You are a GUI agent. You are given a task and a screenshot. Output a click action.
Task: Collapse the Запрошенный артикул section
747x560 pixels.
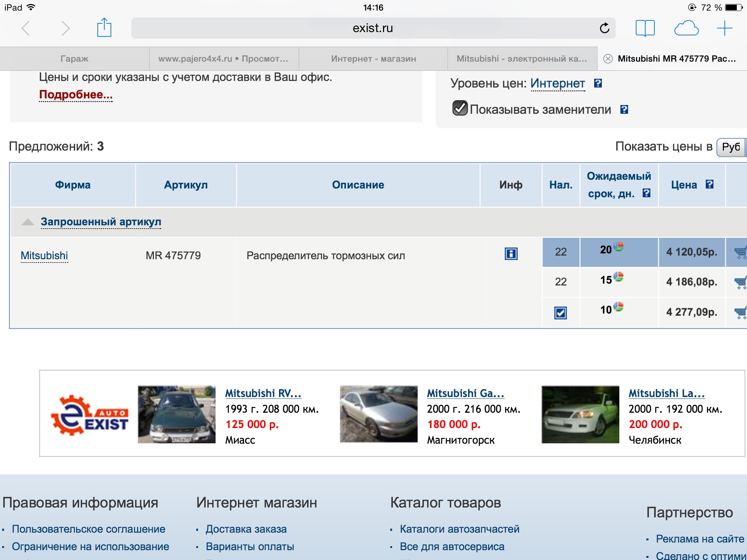tap(101, 222)
